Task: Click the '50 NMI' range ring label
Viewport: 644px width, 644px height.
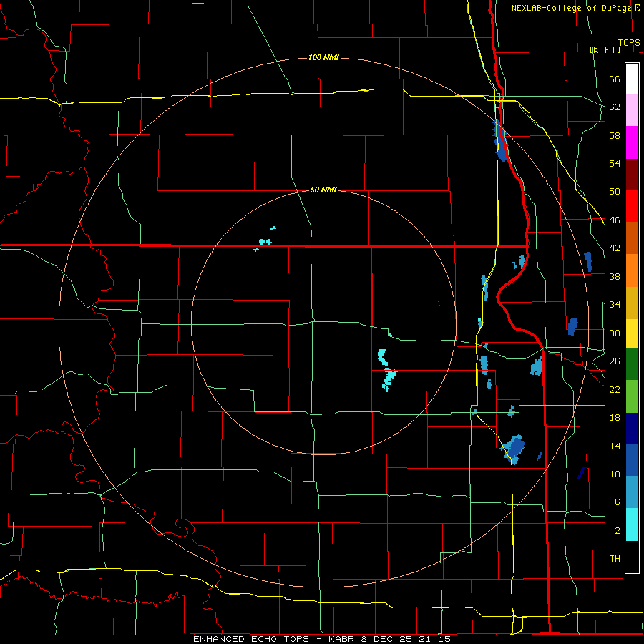Action: click(323, 190)
